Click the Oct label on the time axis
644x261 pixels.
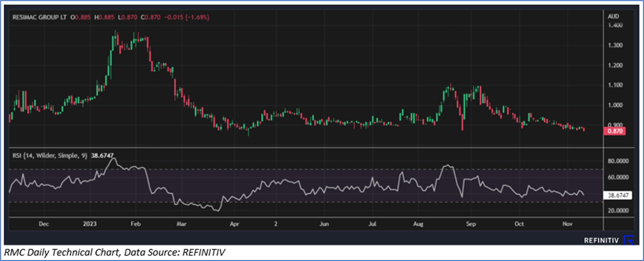pyautogui.click(x=519, y=223)
